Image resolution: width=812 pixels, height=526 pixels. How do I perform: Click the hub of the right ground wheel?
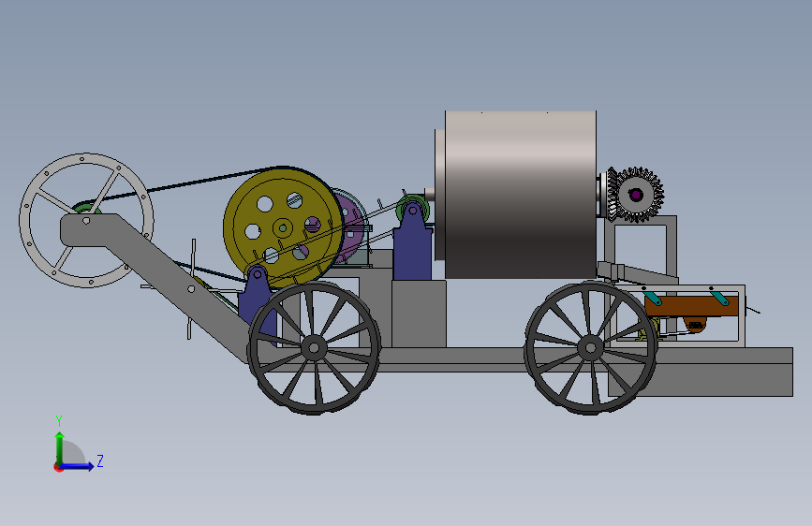[x=590, y=347]
